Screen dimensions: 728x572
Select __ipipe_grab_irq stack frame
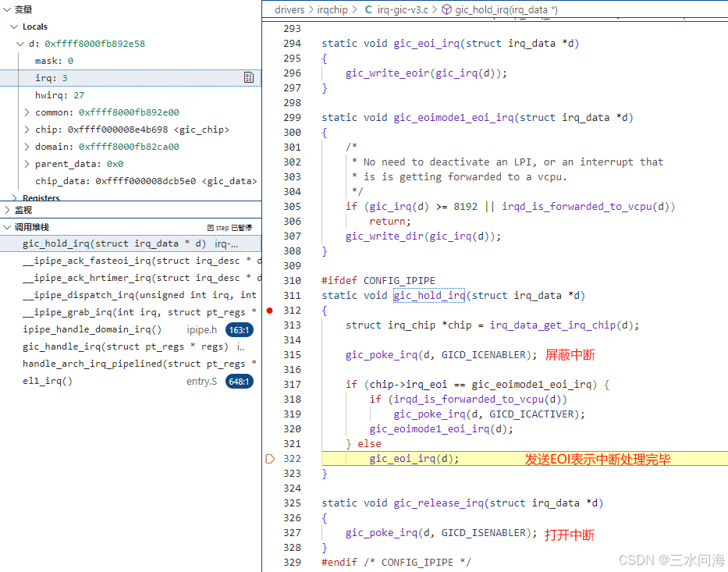[x=130, y=312]
